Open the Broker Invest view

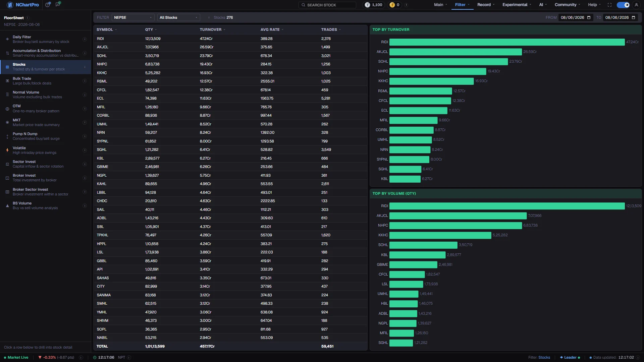pos(45,178)
